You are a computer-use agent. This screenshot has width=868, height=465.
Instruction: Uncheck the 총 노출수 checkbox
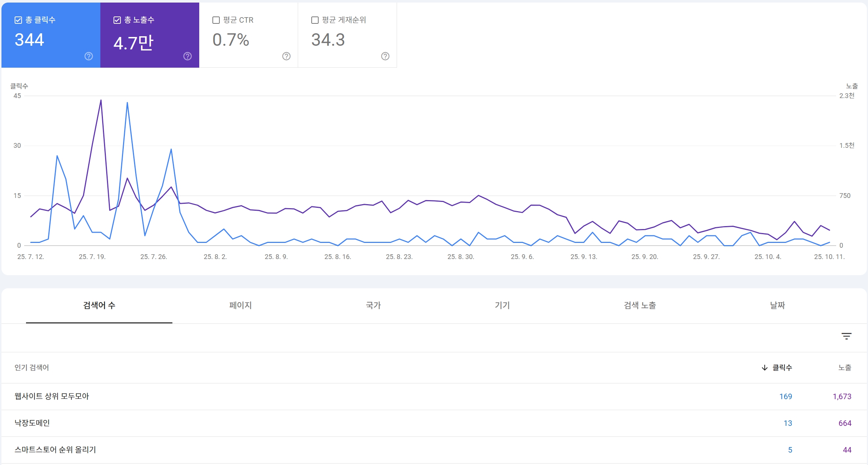coord(117,20)
